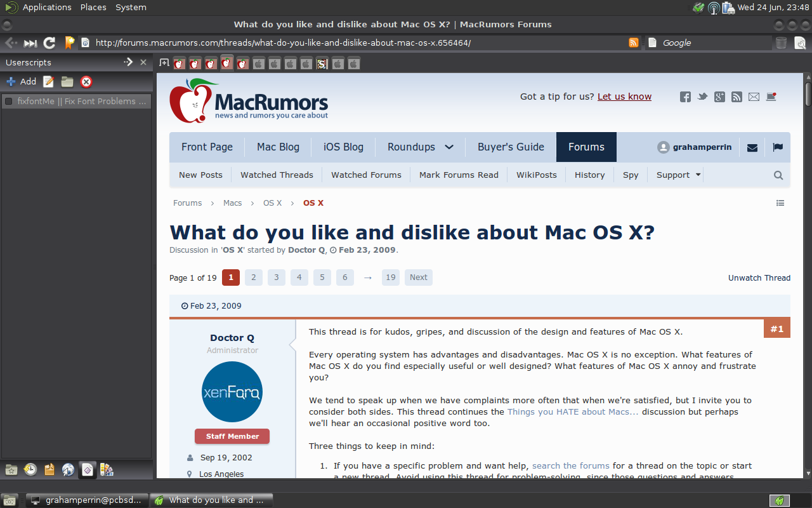This screenshot has width=812, height=508.
Task: Open the alerts flag icon
Action: coord(778,147)
